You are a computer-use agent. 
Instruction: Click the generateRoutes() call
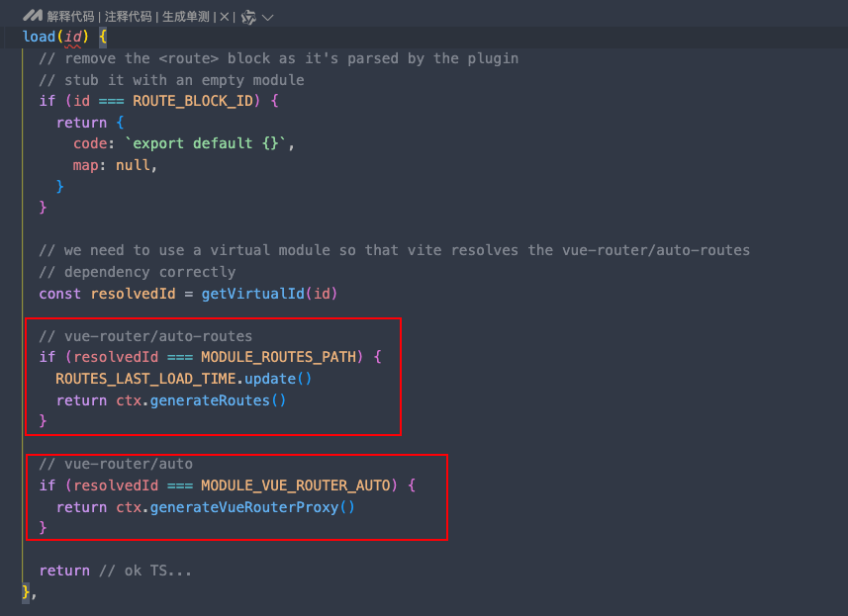click(x=218, y=400)
